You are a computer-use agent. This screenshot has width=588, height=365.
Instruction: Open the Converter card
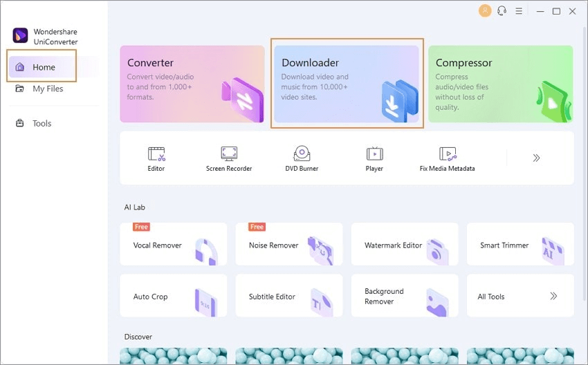[192, 84]
